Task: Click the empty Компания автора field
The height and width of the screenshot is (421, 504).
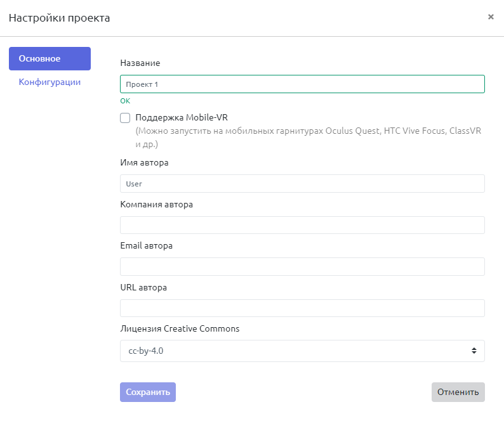Action: [x=302, y=225]
